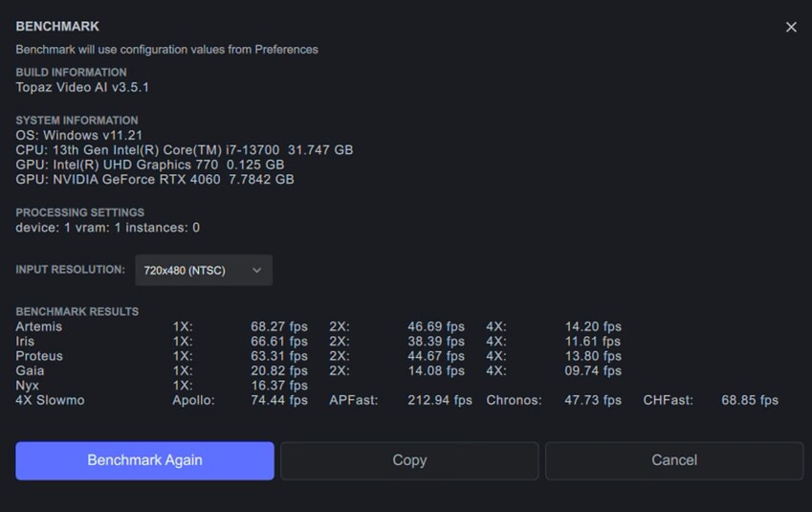Click the BENCHMARK RESULTS heading
The height and width of the screenshot is (512, 812).
[77, 311]
